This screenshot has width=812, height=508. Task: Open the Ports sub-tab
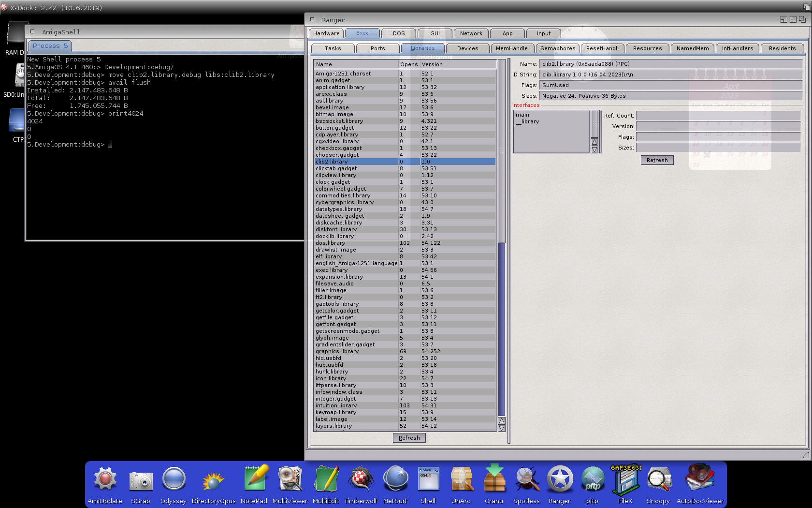click(x=377, y=48)
